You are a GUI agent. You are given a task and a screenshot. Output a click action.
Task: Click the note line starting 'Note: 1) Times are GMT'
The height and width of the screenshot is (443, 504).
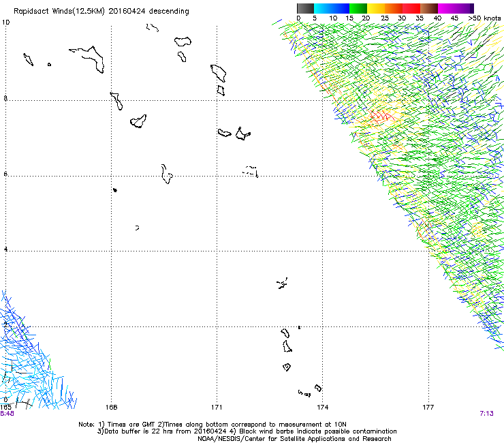[x=212, y=425]
